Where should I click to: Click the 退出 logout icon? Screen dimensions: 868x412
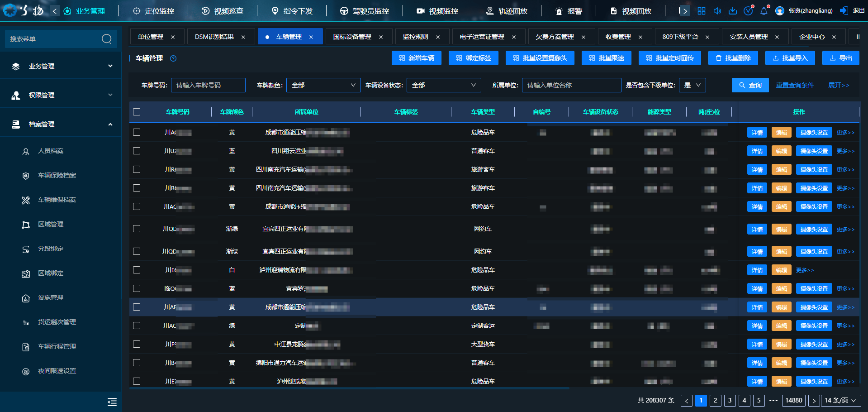click(844, 11)
